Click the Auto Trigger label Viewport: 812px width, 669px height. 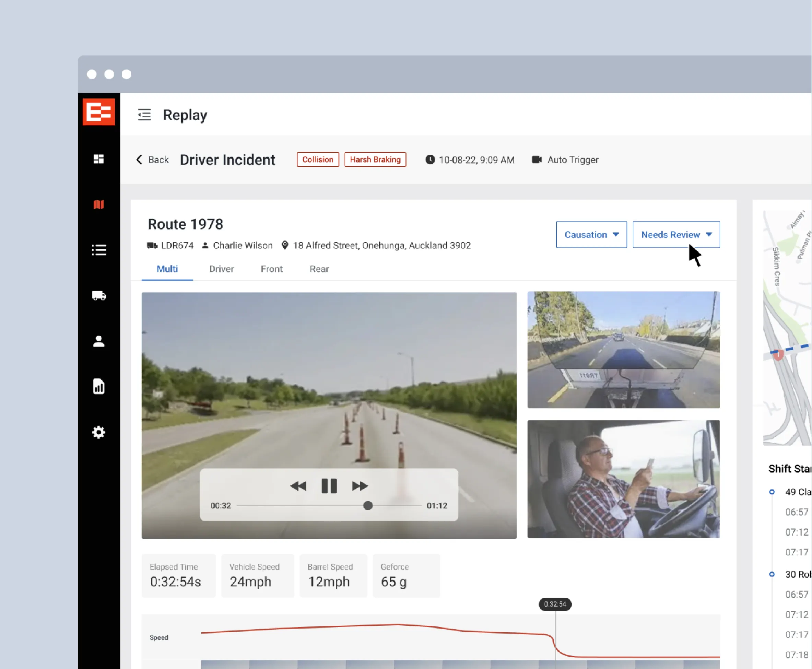573,160
